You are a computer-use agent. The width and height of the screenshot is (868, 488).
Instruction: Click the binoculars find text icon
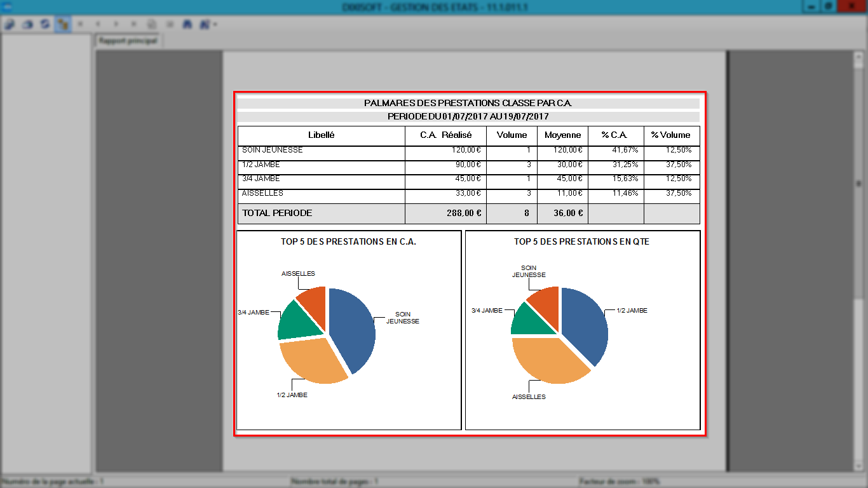click(187, 24)
